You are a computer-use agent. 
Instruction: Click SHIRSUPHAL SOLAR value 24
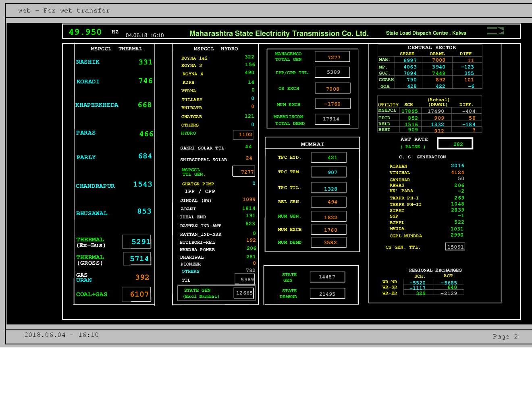(249, 158)
